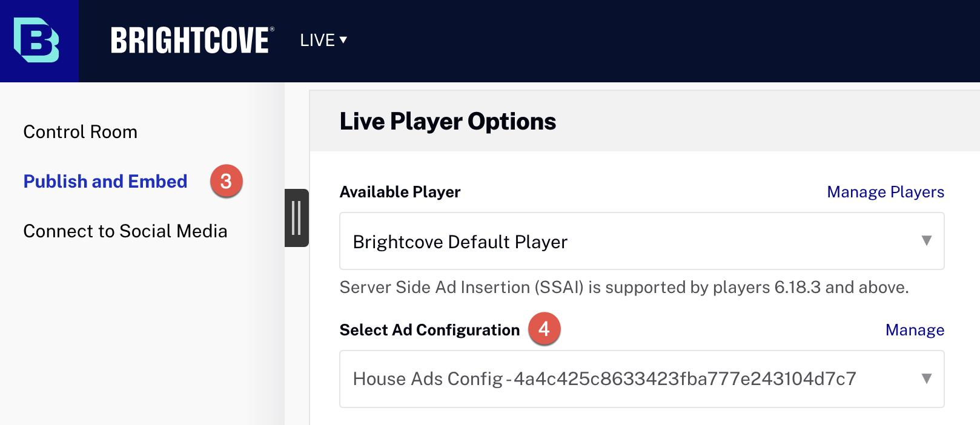Screen dimensions: 980x425
Task: Click the Select Ad Configuration label
Action: (x=429, y=330)
